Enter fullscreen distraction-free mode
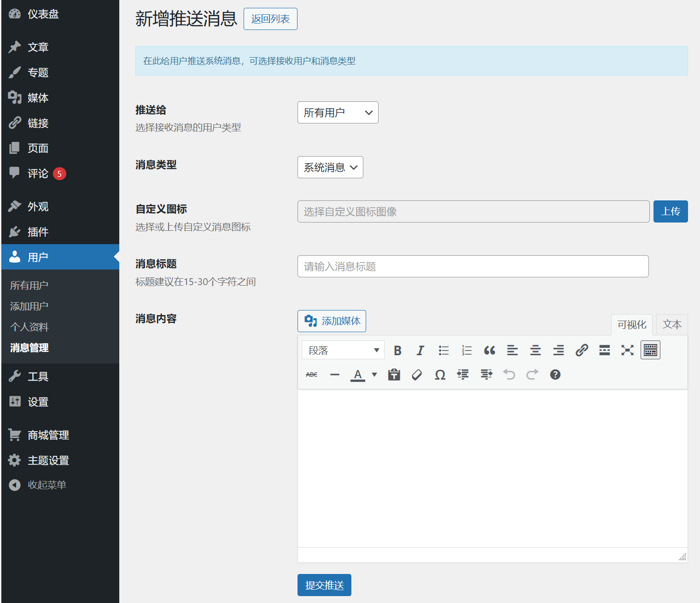Viewport: 700px width, 603px height. (x=627, y=351)
